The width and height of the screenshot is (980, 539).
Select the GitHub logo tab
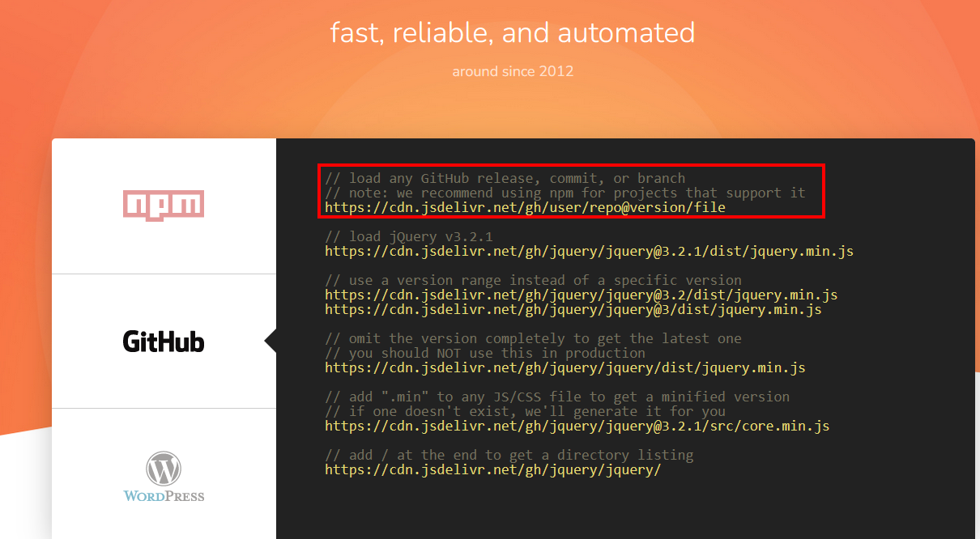(x=163, y=342)
